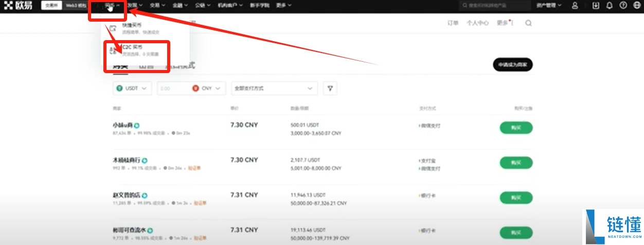
Task: Click 购买 for the 2,107.7 USDT offer
Action: [x=516, y=163]
